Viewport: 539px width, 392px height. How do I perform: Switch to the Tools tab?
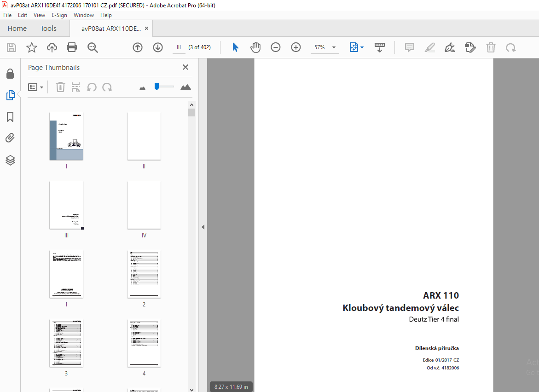(48, 29)
